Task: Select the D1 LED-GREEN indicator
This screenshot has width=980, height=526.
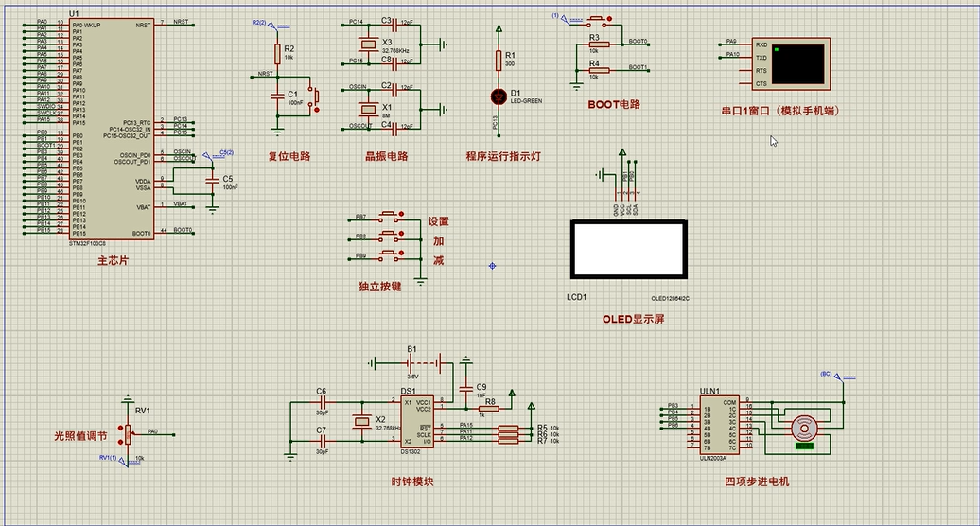Action: (499, 96)
